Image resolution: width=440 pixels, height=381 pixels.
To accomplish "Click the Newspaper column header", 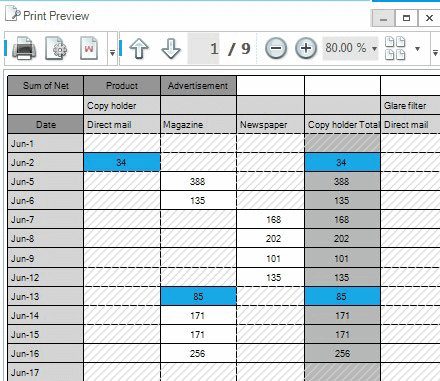I will (270, 125).
